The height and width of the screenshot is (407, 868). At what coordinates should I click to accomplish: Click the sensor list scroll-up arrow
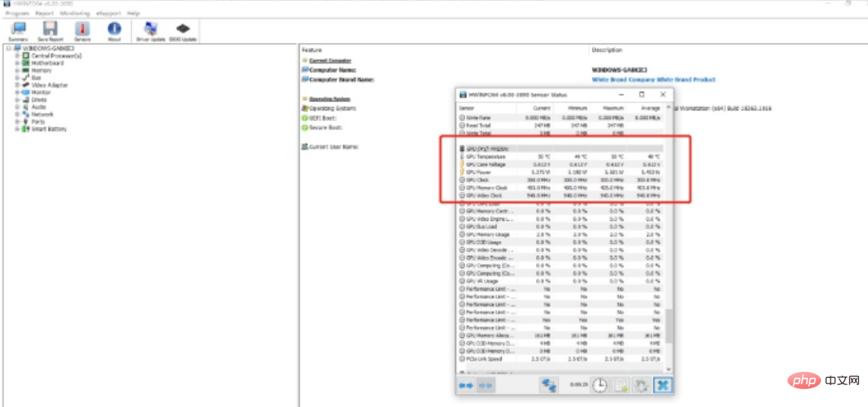click(668, 107)
